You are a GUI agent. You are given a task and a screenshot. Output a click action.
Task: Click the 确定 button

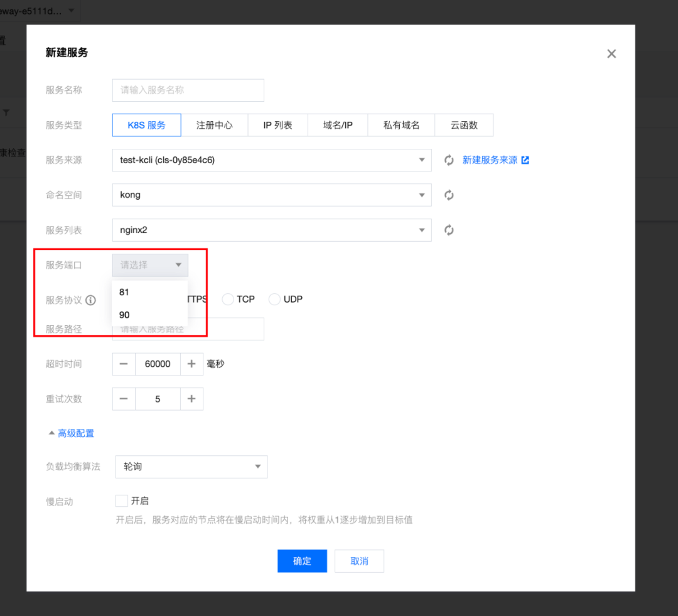(x=302, y=561)
